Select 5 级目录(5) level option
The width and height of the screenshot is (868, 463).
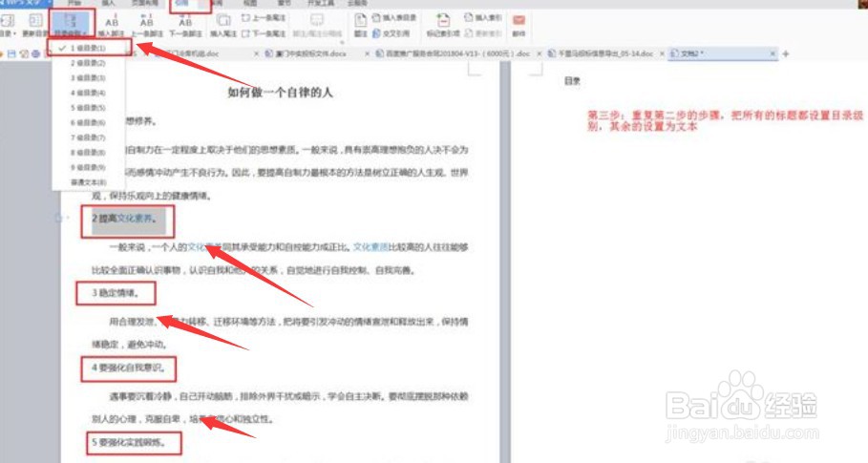point(89,108)
